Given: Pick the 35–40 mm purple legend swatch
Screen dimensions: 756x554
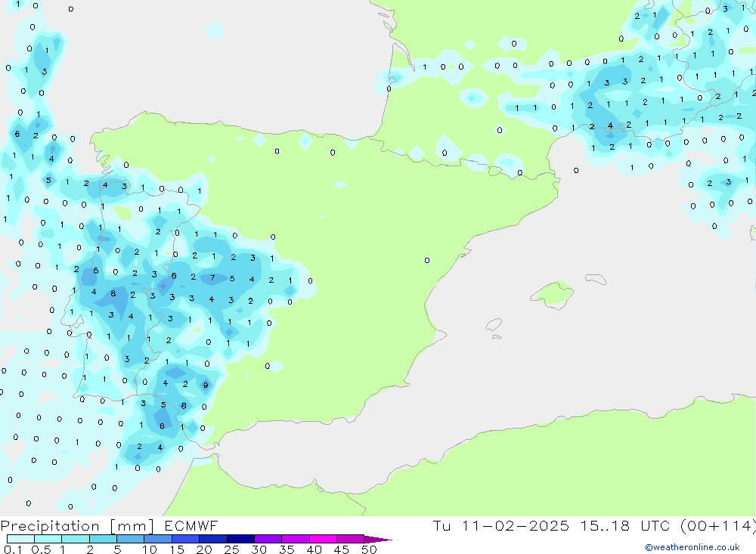Looking at the screenshot, I should [x=296, y=539].
